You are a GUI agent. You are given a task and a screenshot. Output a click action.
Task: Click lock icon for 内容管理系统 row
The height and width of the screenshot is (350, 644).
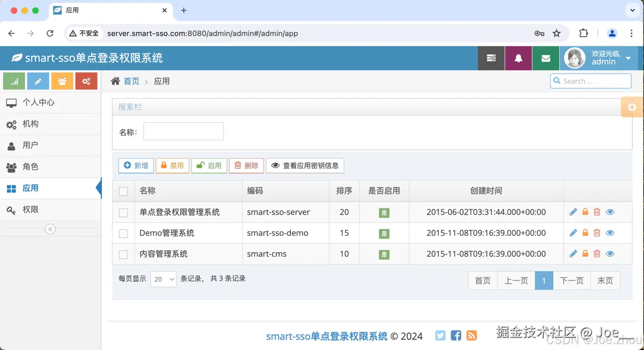coord(585,254)
